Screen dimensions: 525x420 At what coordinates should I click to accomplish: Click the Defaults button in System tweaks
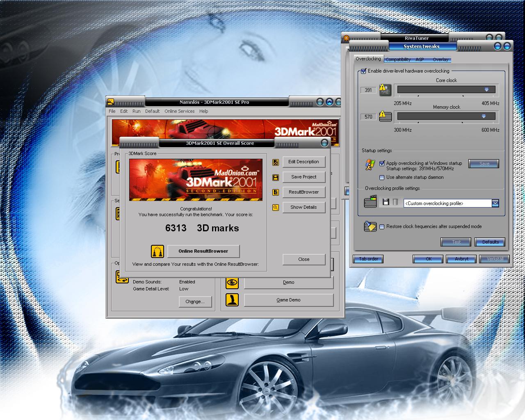click(x=490, y=242)
